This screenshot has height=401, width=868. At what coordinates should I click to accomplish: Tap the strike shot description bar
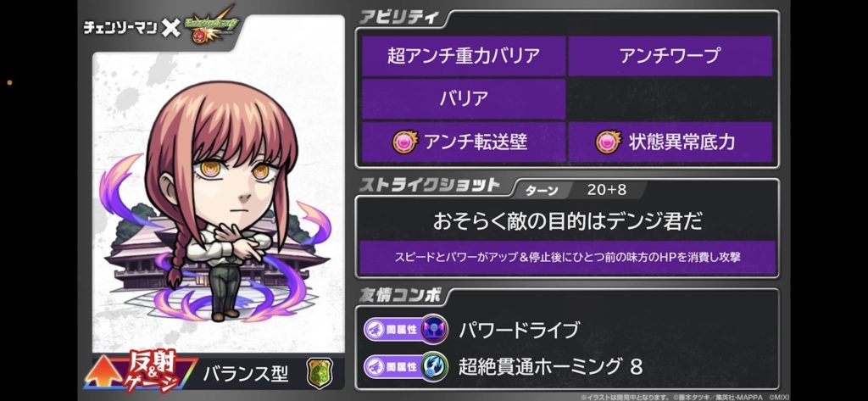tap(567, 257)
